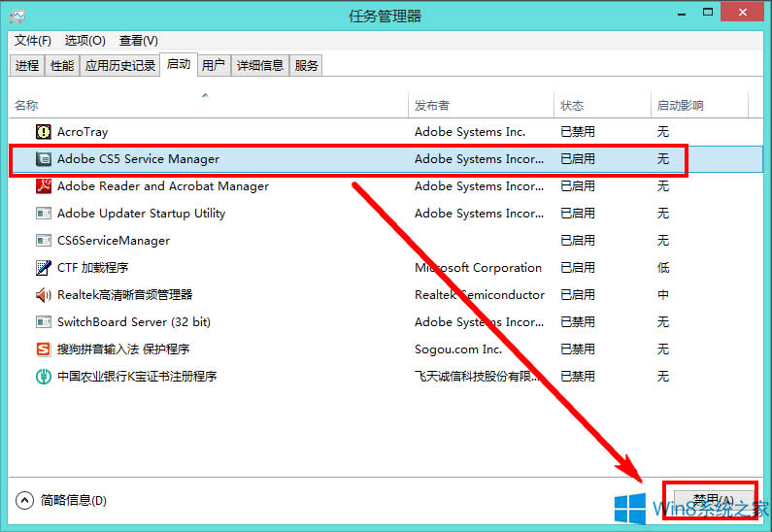This screenshot has width=772, height=532.
Task: Click CS6ServiceManager's 已启用 status
Action: tap(578, 240)
